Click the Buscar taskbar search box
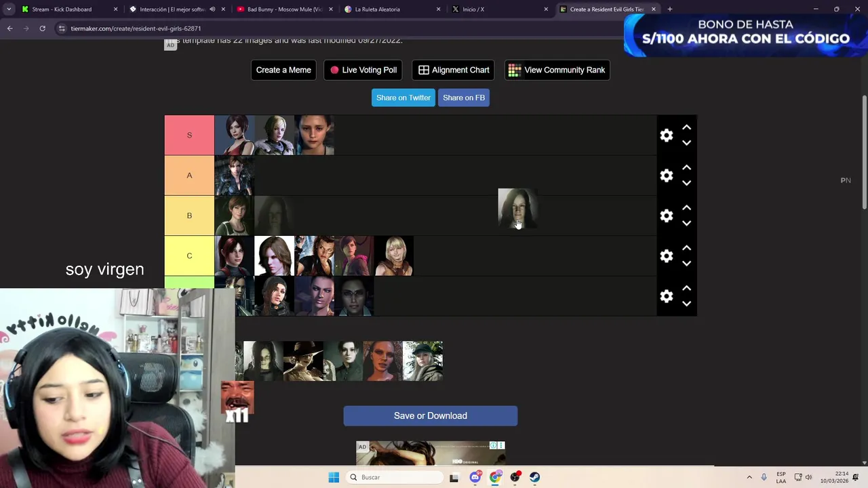This screenshot has width=868, height=488. pyautogui.click(x=395, y=477)
